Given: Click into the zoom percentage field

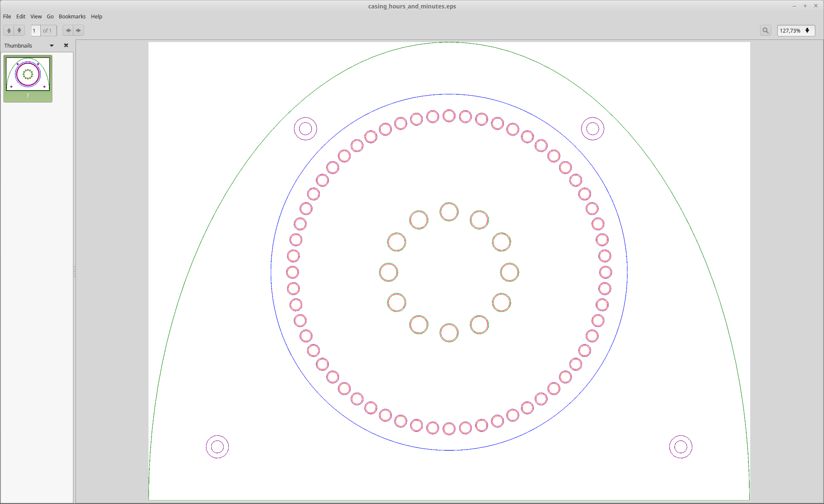Looking at the screenshot, I should [x=790, y=30].
